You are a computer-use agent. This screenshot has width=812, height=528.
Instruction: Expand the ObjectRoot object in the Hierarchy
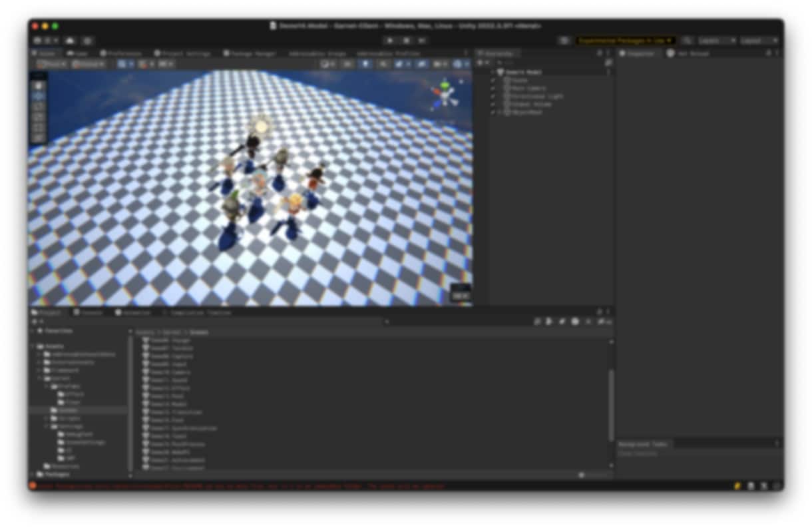499,113
